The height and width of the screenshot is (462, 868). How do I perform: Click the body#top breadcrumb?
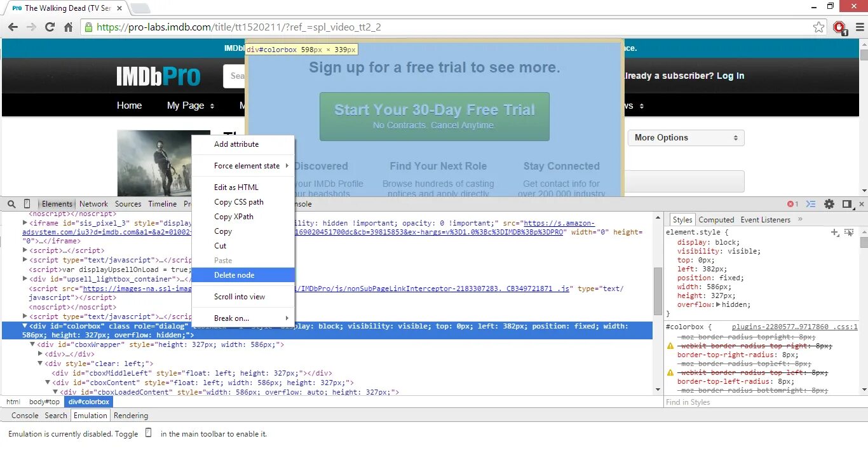click(44, 402)
